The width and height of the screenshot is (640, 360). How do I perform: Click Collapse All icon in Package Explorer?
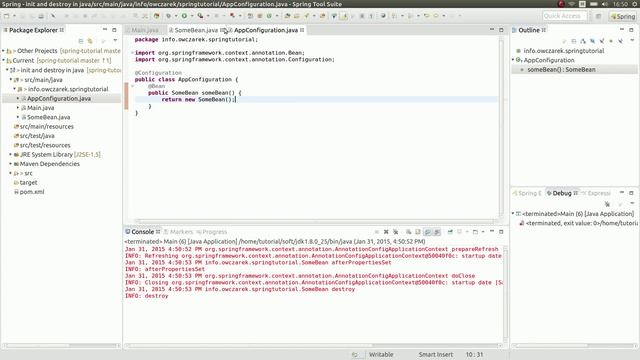[80, 41]
